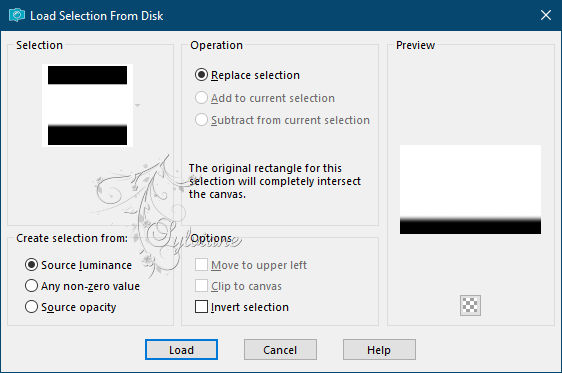Click the intersect canvas information text
This screenshot has width=562, height=373.
pos(275,181)
